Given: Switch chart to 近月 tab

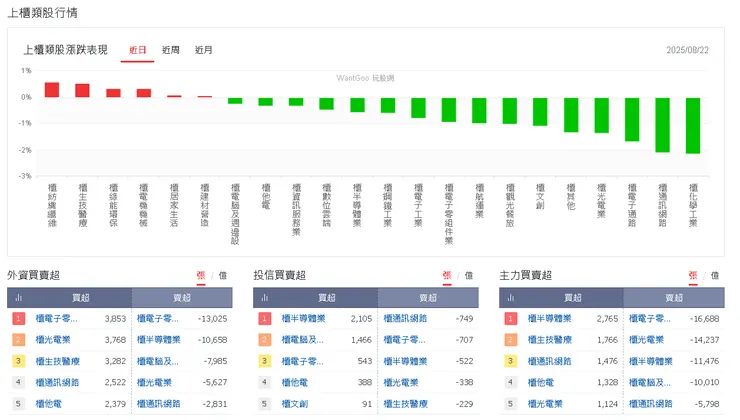Looking at the screenshot, I should click(203, 50).
